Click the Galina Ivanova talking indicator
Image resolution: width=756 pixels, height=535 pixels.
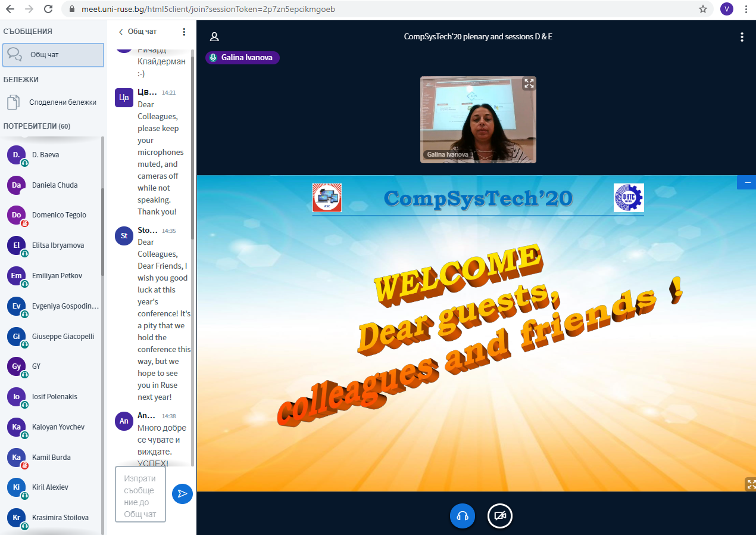pyautogui.click(x=242, y=58)
